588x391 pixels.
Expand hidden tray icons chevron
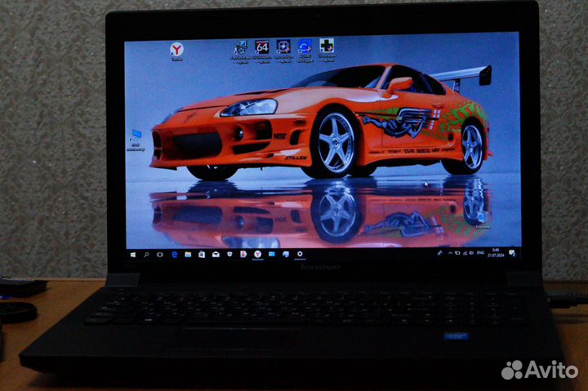tap(450, 253)
